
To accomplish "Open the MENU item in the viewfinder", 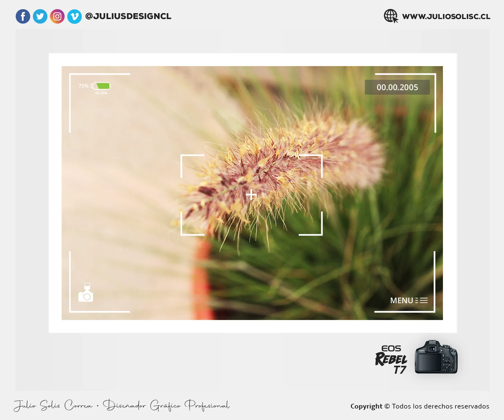I will point(402,300).
